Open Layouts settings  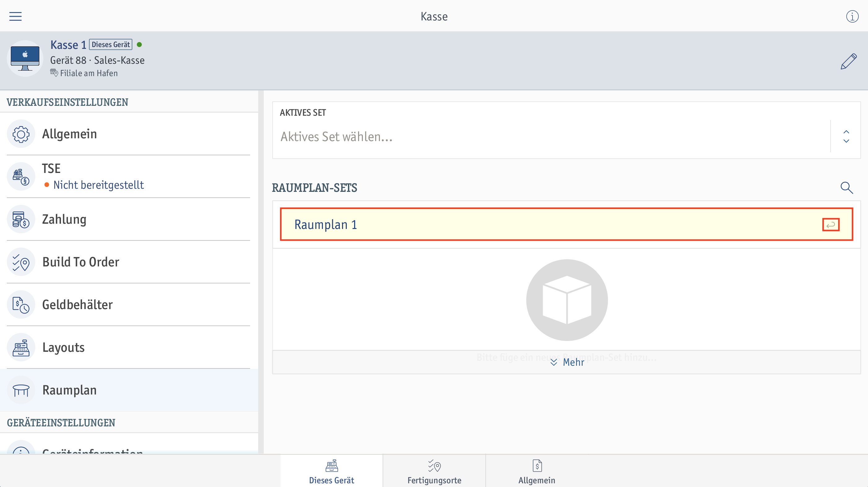[128, 347]
